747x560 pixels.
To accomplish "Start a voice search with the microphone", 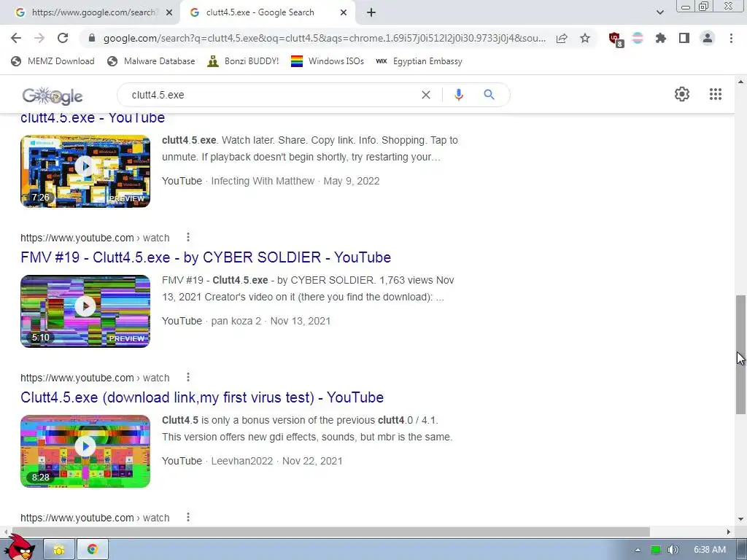I will click(x=459, y=95).
